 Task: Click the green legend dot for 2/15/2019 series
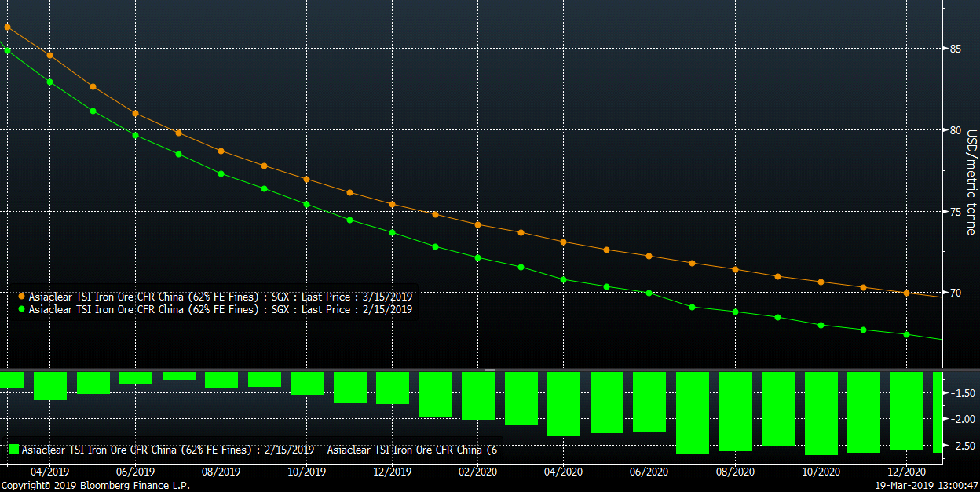[21, 310]
